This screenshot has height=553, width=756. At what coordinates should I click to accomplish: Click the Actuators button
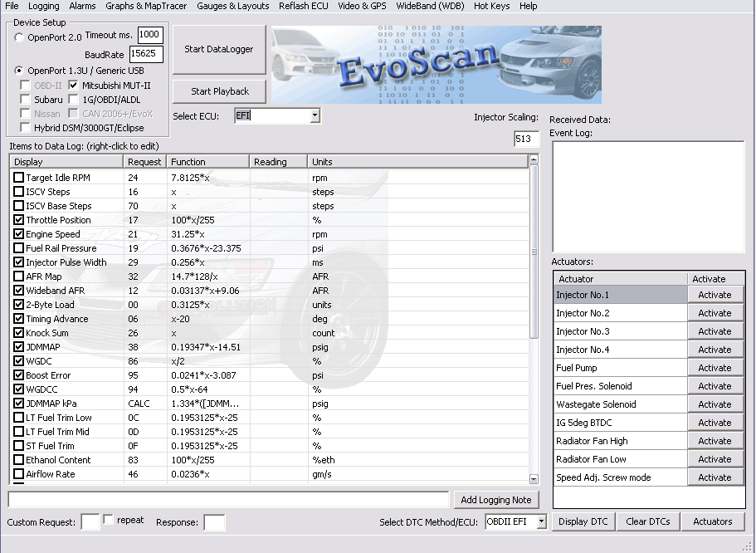713,521
